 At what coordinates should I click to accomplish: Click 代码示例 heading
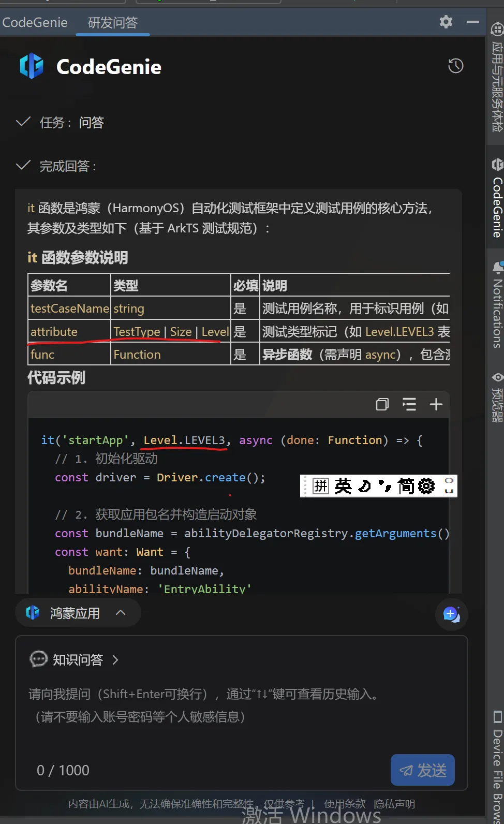56,377
